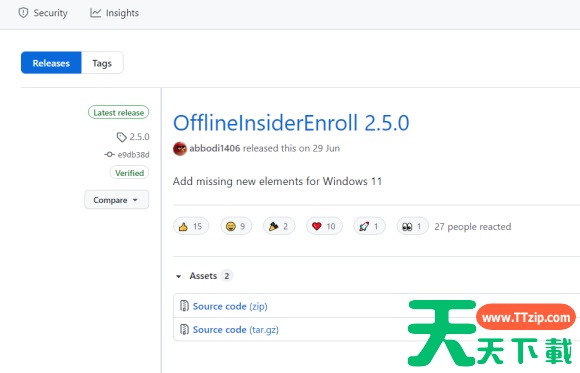The width and height of the screenshot is (580, 373).
Task: Click abbodi1406's avatar image
Action: 180,148
